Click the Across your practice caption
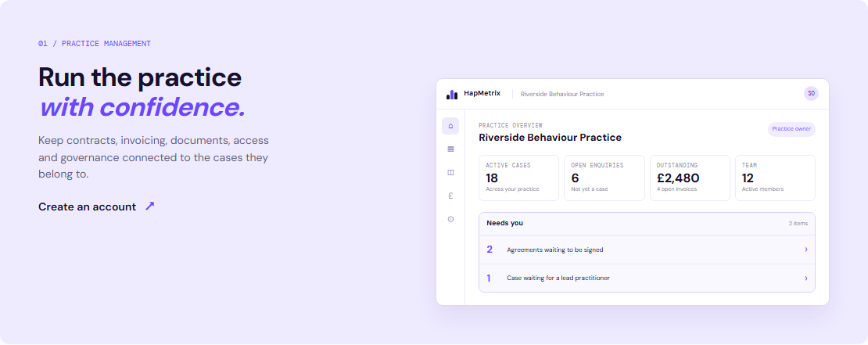868x345 pixels. click(x=512, y=189)
